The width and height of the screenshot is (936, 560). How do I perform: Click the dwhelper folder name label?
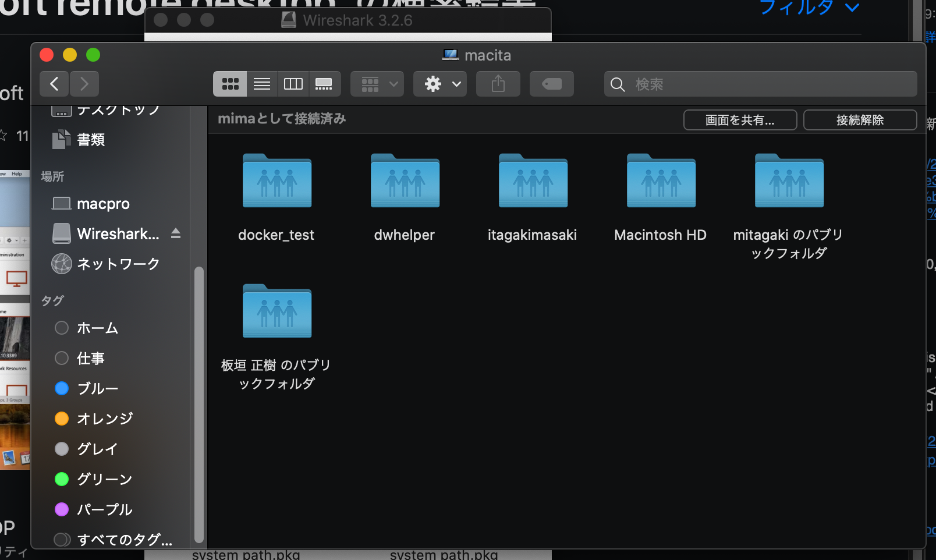click(405, 235)
